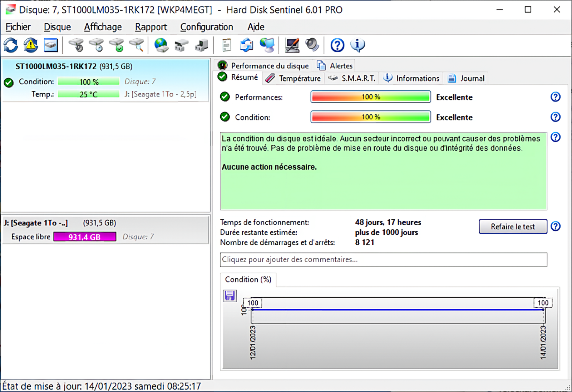
Task: Open the Configuration menu
Action: [207, 27]
